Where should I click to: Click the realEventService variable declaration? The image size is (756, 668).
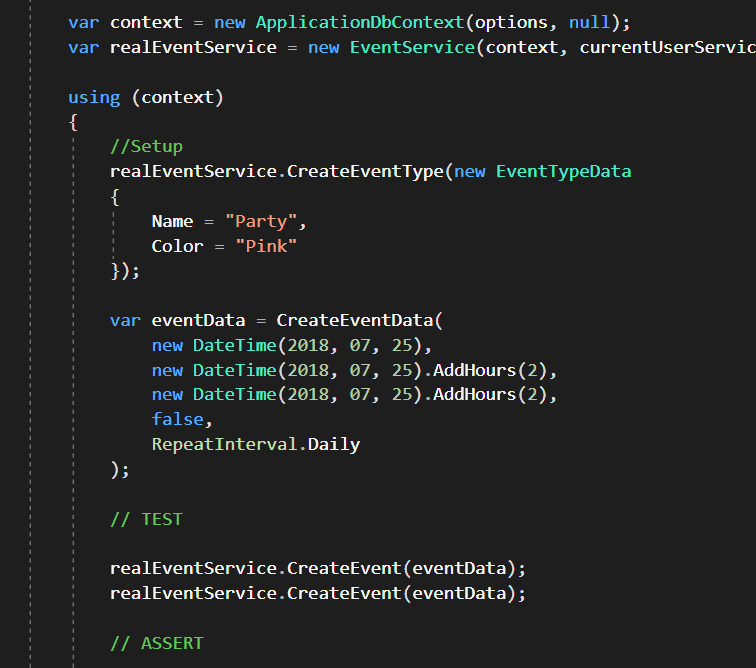point(193,47)
